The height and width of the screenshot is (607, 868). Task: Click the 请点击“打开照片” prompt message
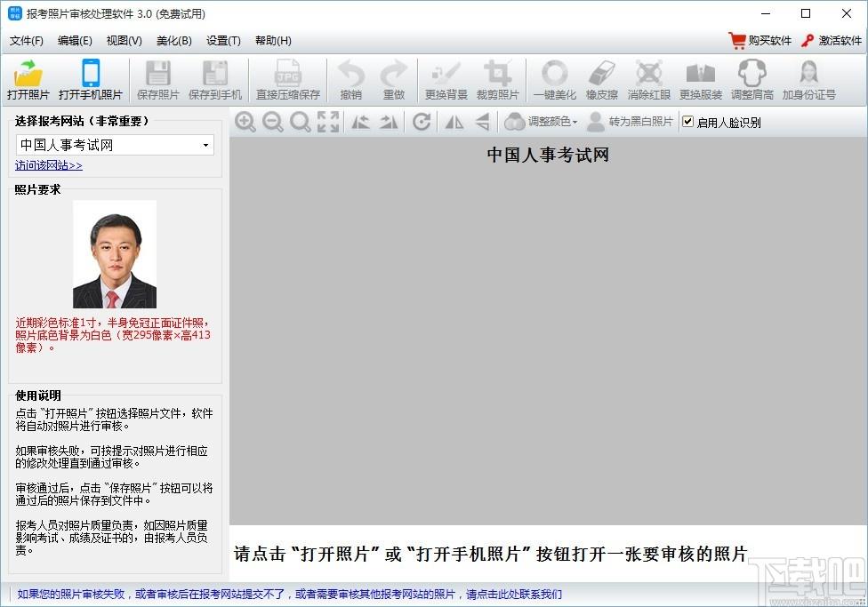[490, 554]
